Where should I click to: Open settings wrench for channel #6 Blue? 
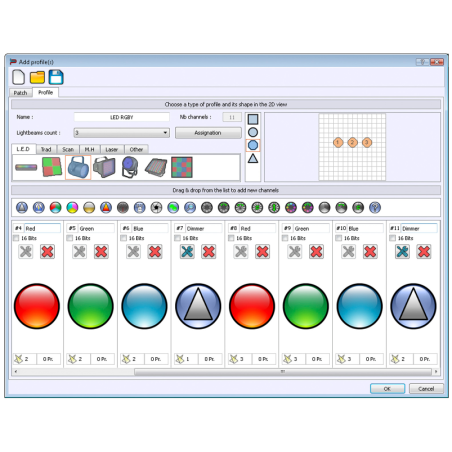(133, 252)
